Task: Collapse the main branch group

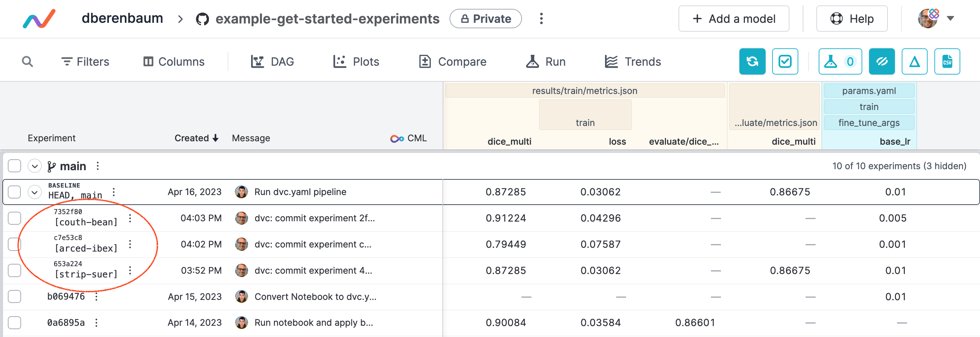Action: (x=35, y=166)
